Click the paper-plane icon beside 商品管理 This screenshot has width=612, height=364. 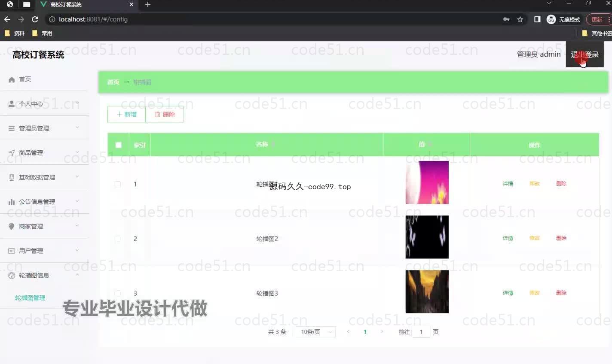(x=12, y=153)
